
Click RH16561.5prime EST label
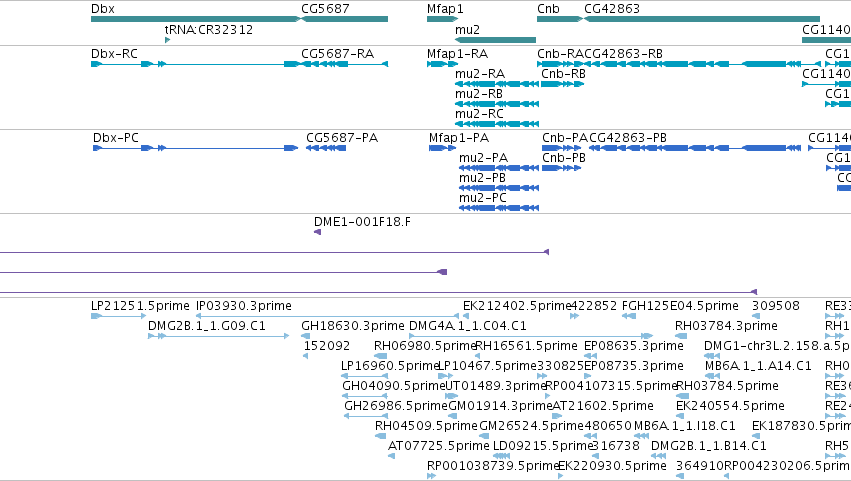click(526, 346)
